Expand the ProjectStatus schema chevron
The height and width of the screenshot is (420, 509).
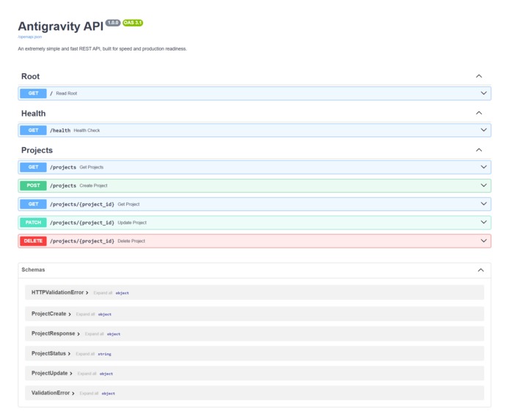(69, 353)
